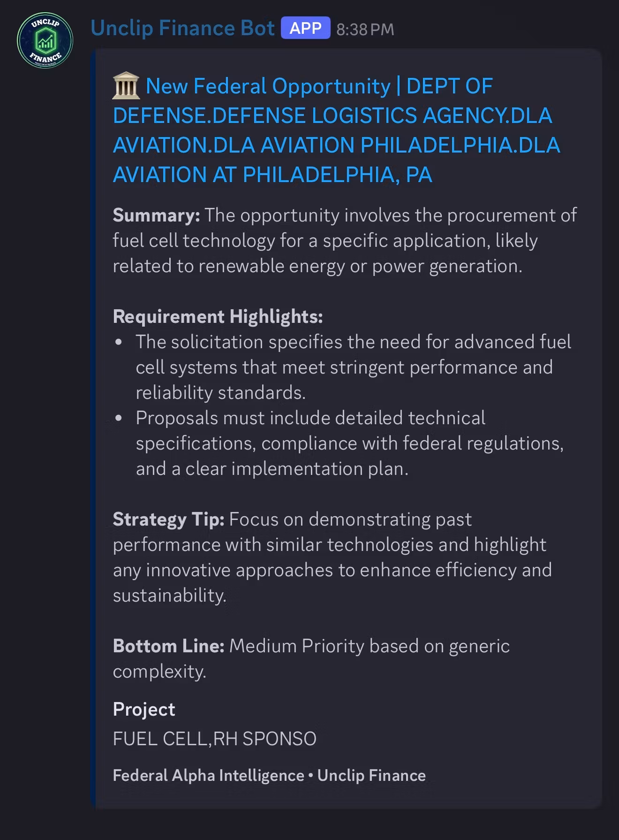
Task: Click the Requirement Highlights: heading
Action: click(x=218, y=317)
